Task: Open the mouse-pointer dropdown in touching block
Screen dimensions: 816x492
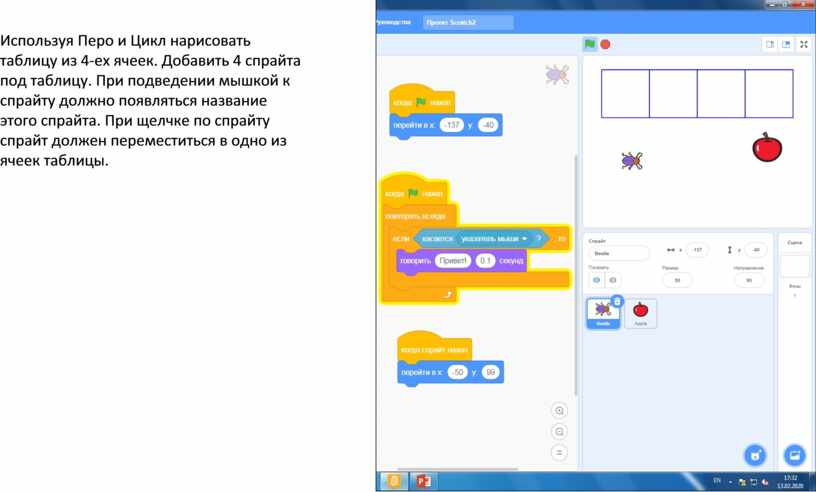Action: click(x=524, y=239)
